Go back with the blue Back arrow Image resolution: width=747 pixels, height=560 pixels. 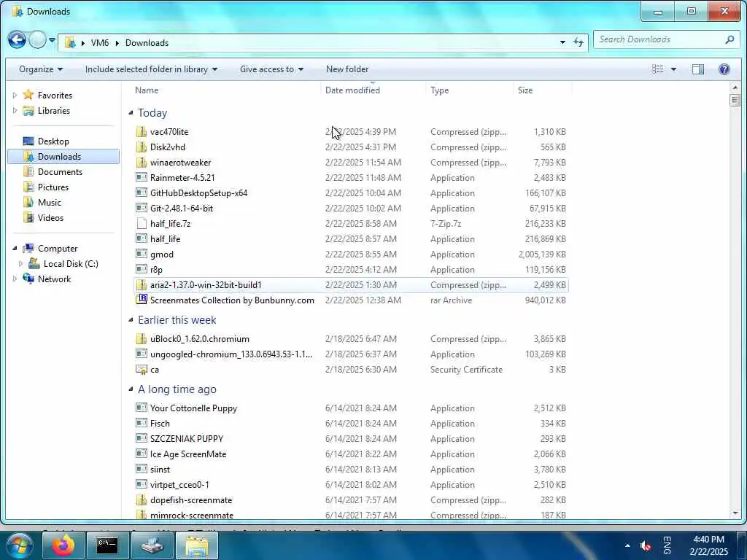(17, 40)
